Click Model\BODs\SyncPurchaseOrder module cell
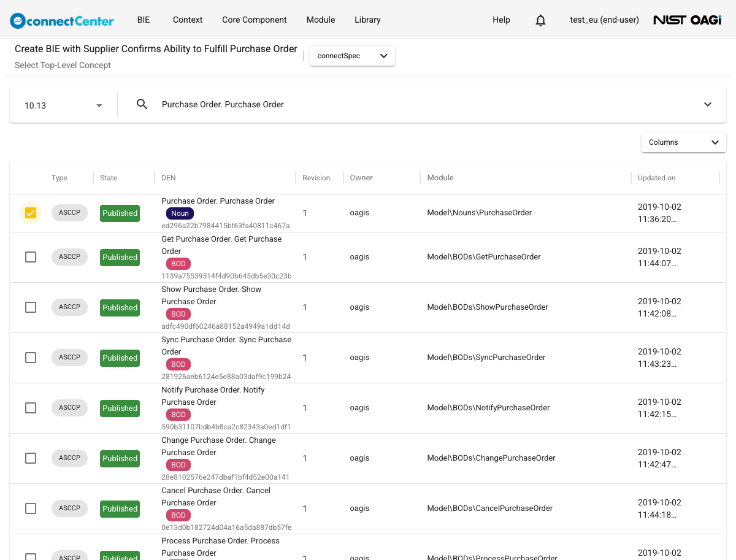736x560 pixels. click(x=486, y=358)
